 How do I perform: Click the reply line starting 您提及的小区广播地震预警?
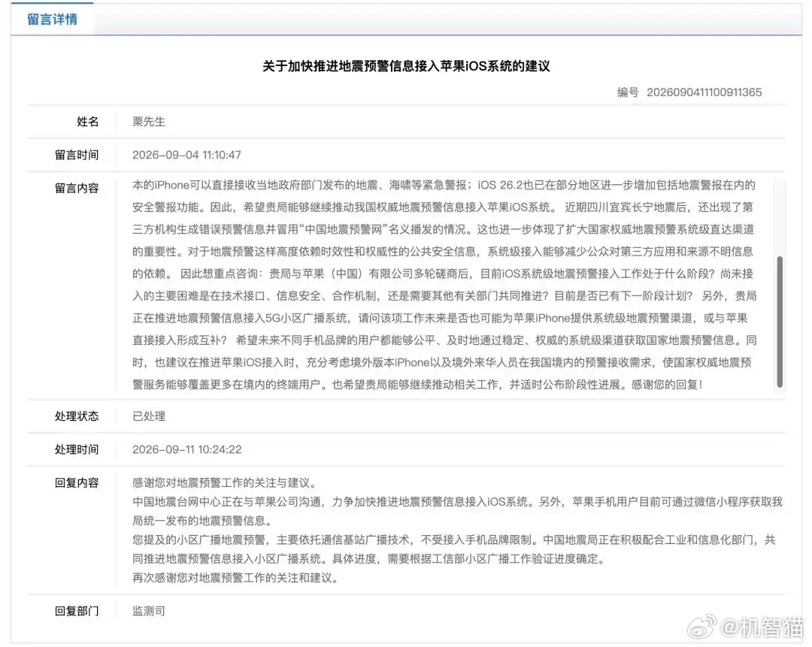(453, 540)
